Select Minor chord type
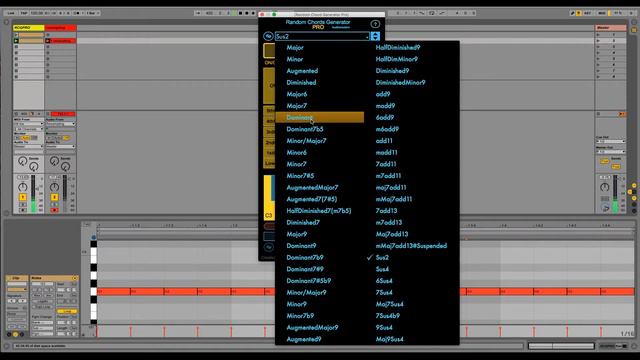 click(x=294, y=59)
